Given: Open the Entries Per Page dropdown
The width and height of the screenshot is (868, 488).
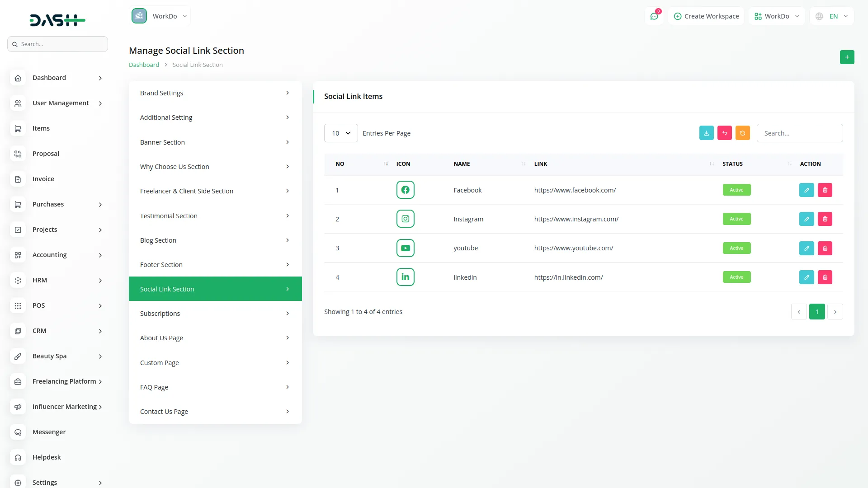Looking at the screenshot, I should (x=340, y=133).
